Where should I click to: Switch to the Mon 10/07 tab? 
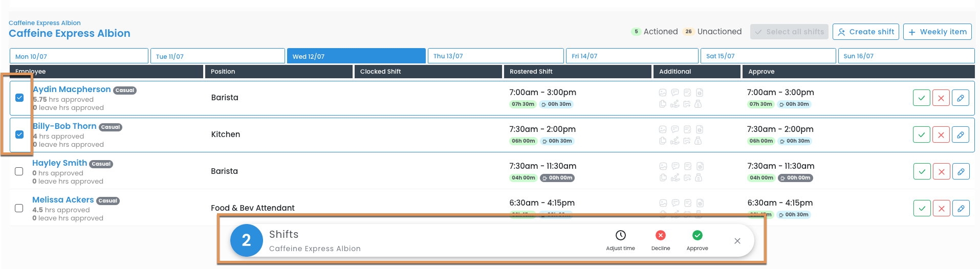point(79,56)
